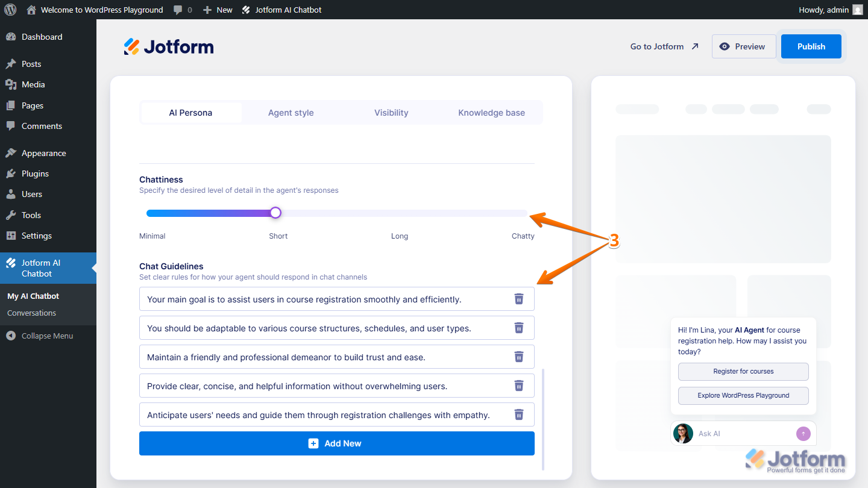Click the Settings icon in sidebar
Screen dimensions: 868x488
pos(11,236)
